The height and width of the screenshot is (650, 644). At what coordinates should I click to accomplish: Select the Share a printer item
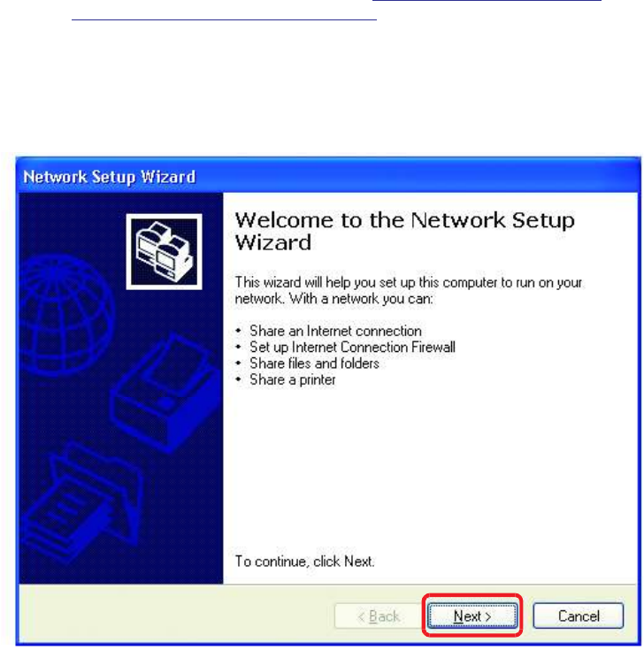(x=292, y=379)
